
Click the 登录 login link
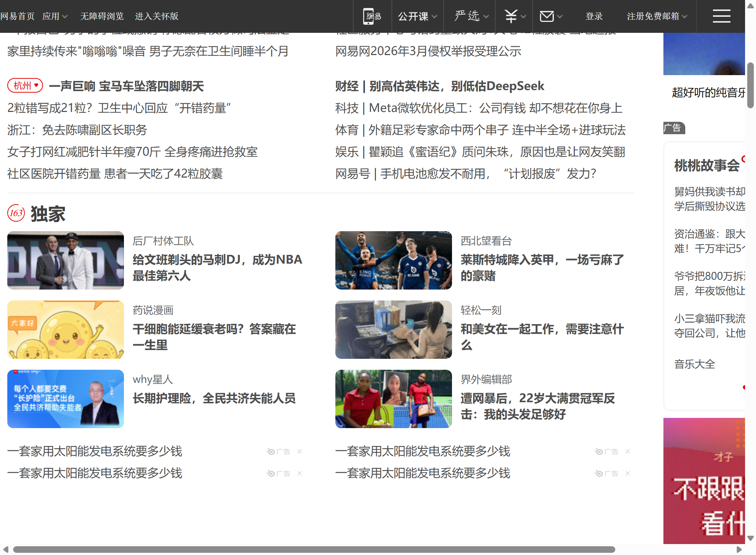click(x=594, y=16)
